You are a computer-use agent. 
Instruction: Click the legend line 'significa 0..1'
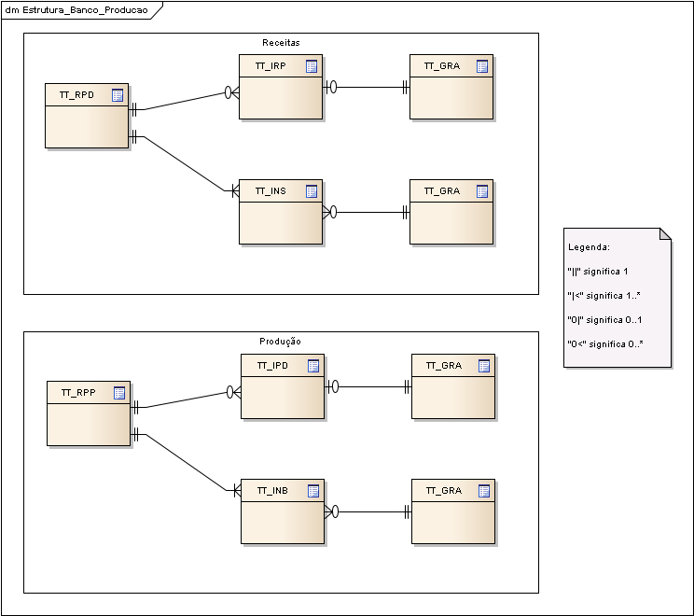pos(604,320)
